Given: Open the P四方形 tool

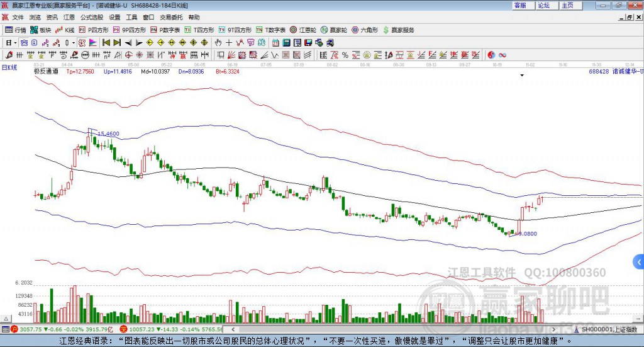Looking at the screenshot, I should (x=94, y=30).
